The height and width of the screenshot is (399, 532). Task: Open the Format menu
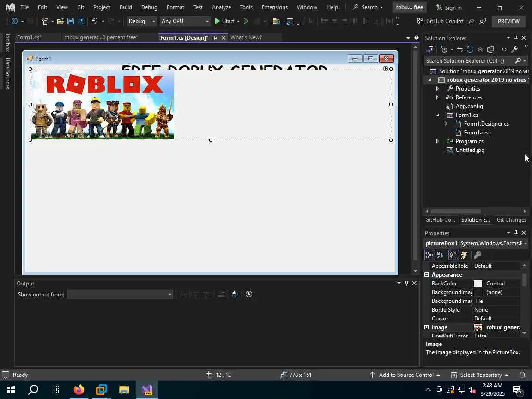175,7
